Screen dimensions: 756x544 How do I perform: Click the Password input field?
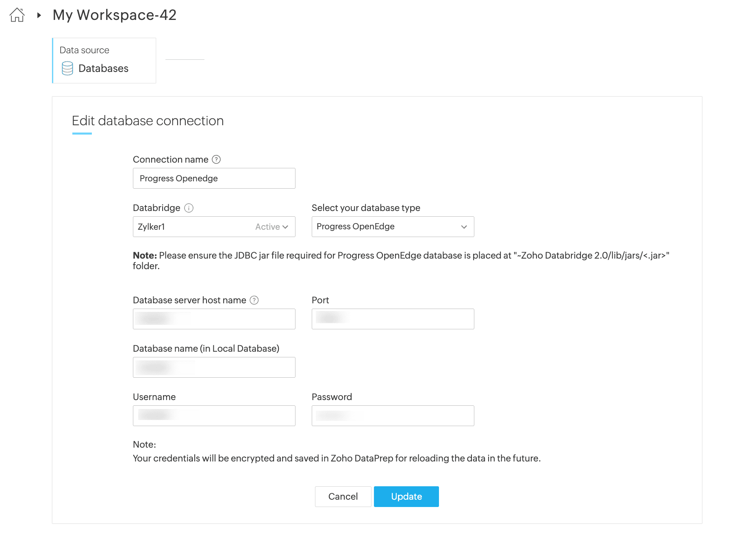(x=393, y=416)
